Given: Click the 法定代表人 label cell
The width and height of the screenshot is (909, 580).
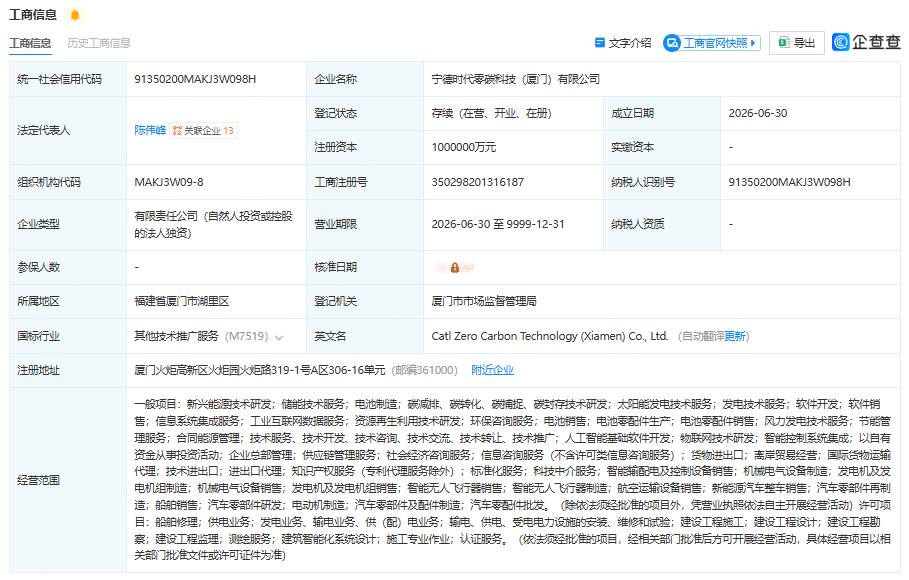Looking at the screenshot, I should pyautogui.click(x=68, y=130).
